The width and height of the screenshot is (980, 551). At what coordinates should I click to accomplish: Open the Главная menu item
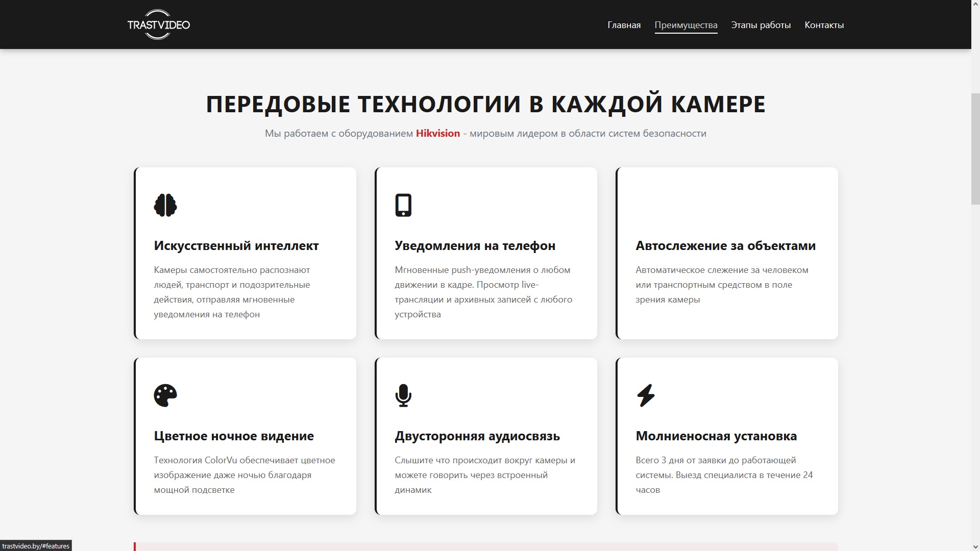[x=624, y=25]
